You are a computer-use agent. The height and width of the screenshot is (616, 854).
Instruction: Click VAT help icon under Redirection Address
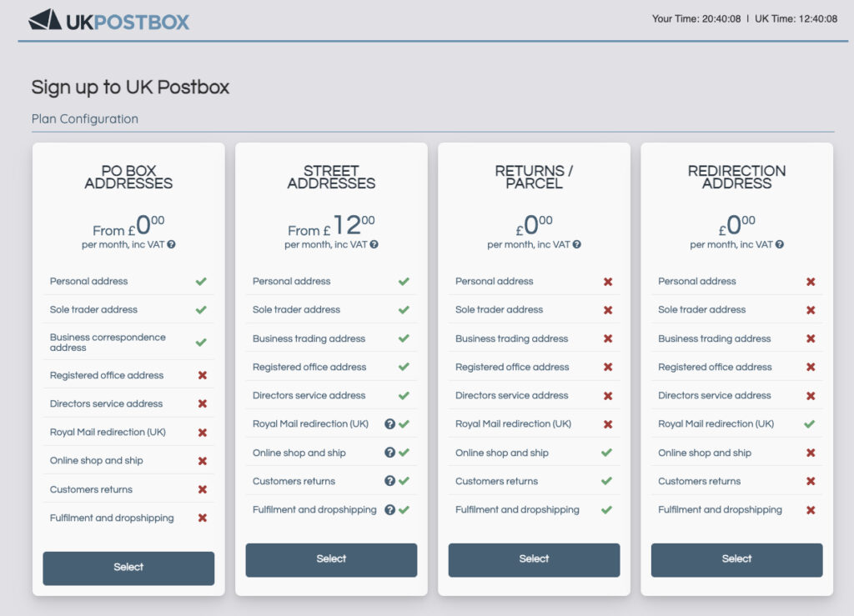coord(779,244)
